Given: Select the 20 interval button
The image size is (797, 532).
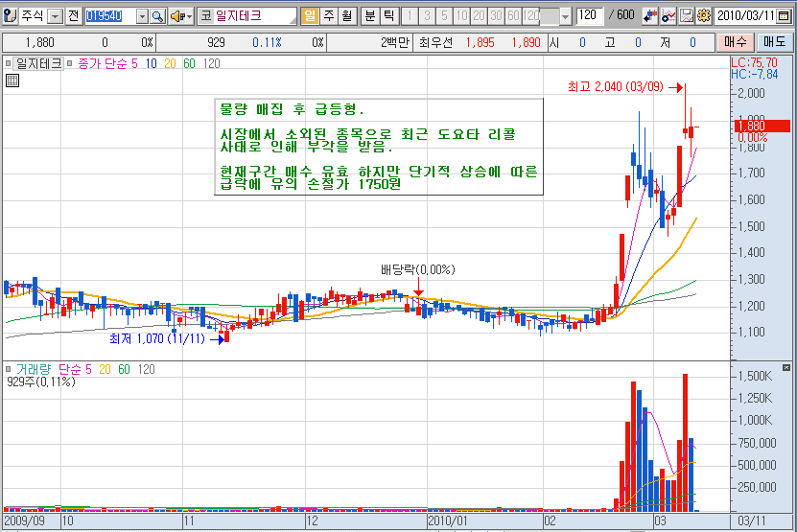Looking at the screenshot, I should [x=479, y=15].
